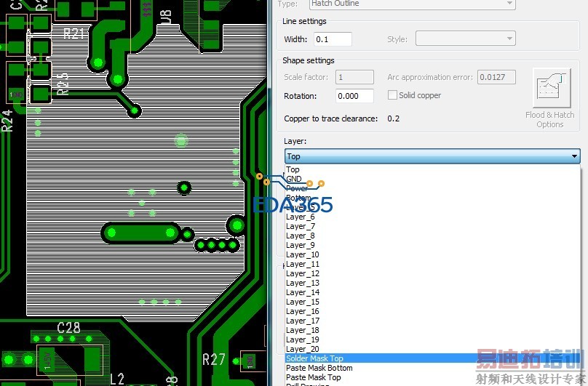Open the Flood & Hatch Options button

(x=549, y=98)
